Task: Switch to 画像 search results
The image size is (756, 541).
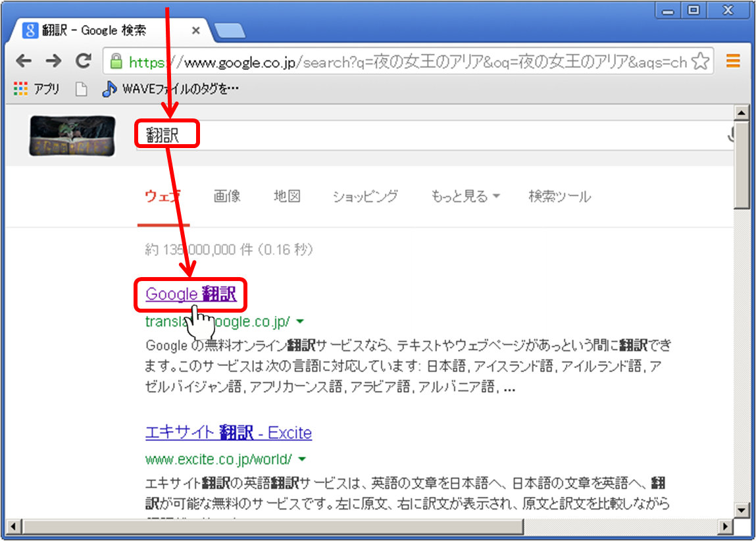Action: (x=227, y=196)
